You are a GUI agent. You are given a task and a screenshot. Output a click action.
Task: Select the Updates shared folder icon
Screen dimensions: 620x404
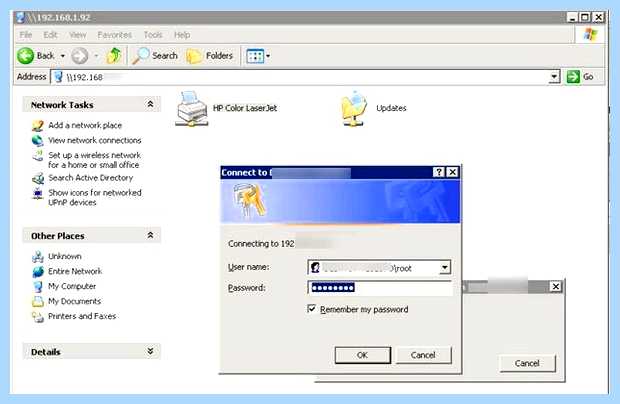[354, 108]
